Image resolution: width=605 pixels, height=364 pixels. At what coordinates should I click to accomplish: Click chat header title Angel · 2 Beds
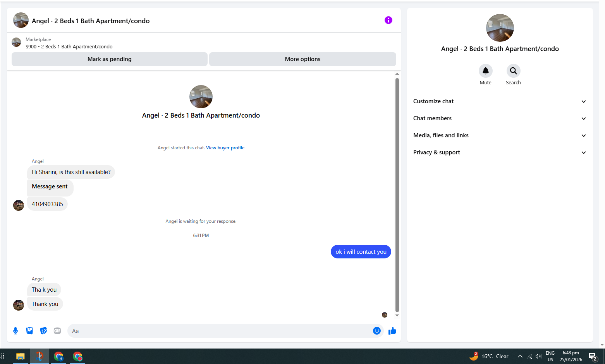coord(91,21)
